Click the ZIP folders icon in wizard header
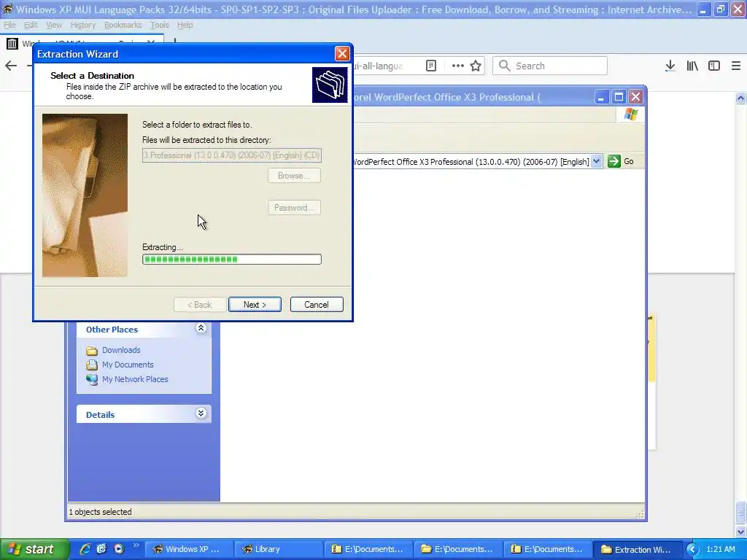This screenshot has height=560, width=747. (x=330, y=85)
